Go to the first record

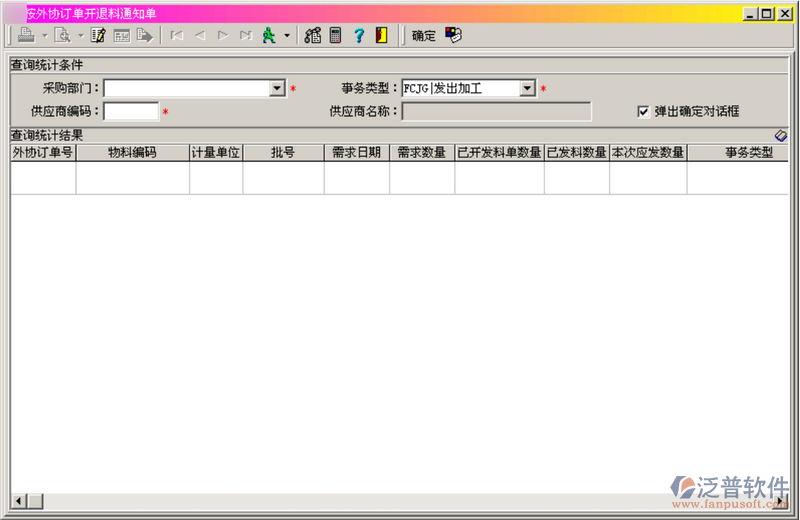tap(177, 35)
